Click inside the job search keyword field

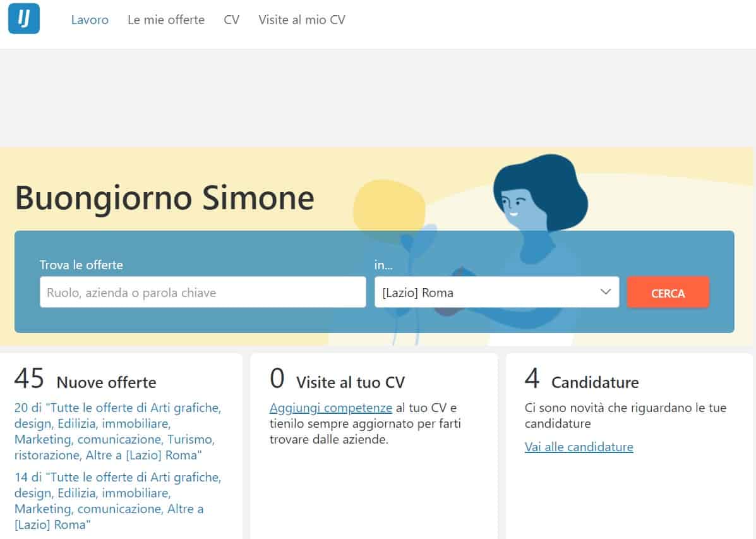tap(202, 292)
